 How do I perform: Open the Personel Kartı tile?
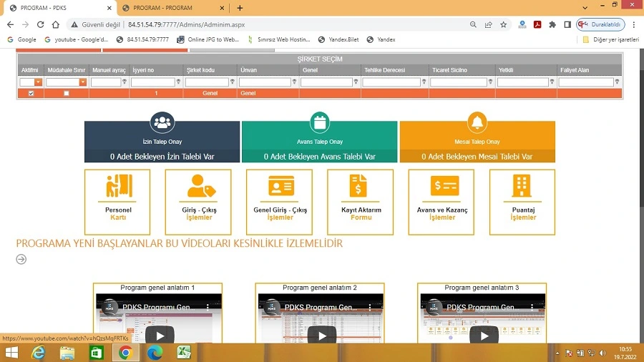click(117, 201)
